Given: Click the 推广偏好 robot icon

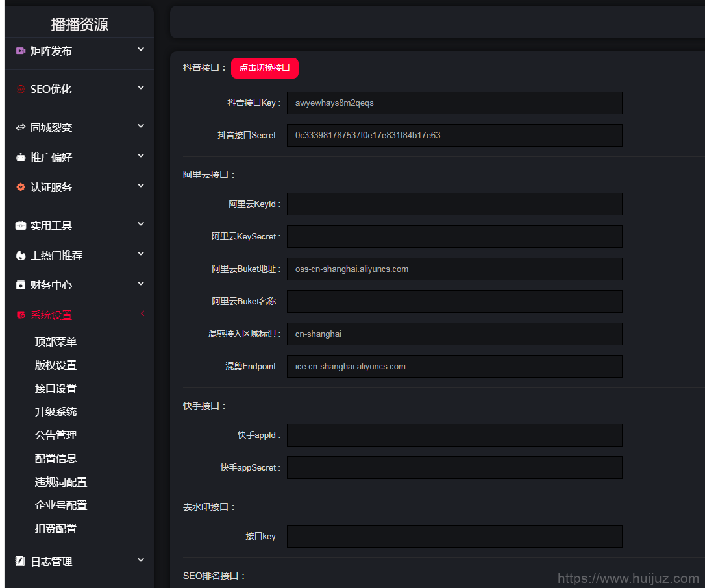Looking at the screenshot, I should click(21, 157).
